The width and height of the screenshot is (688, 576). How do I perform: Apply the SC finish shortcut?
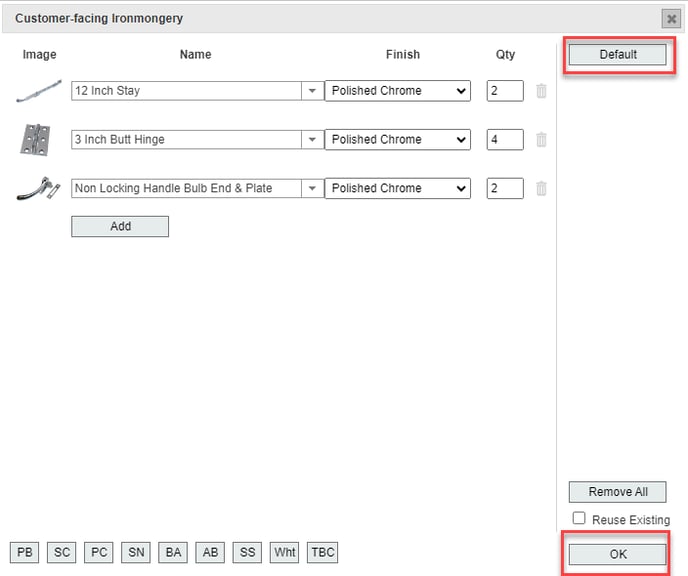[x=62, y=552]
